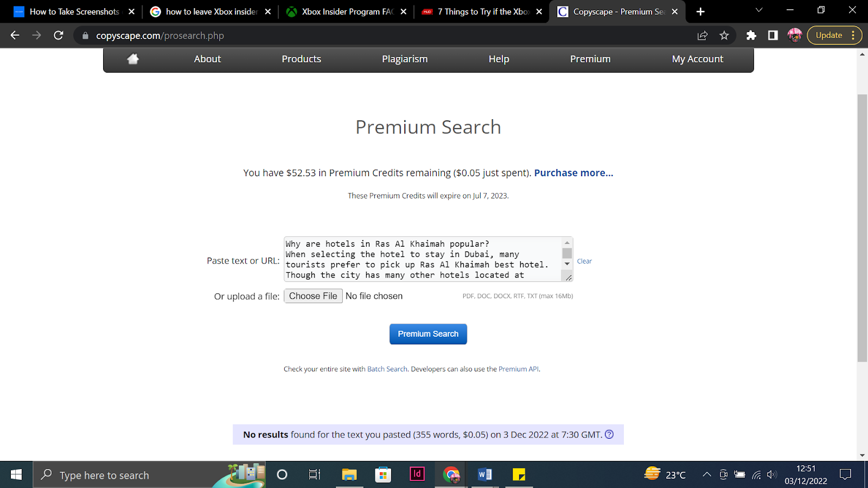Open the clock showing 12:51
This screenshot has height=488, width=868.
tap(806, 475)
